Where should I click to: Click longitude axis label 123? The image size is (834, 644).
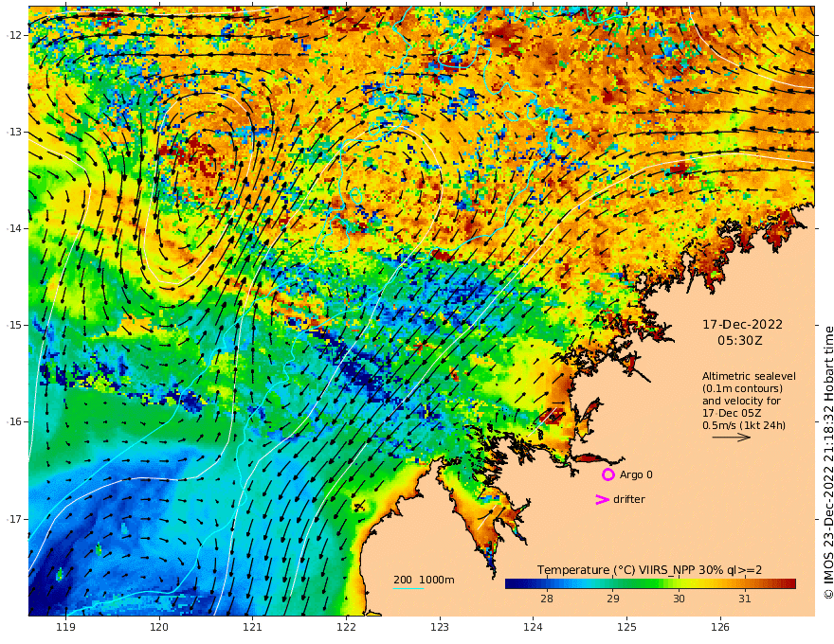(440, 627)
